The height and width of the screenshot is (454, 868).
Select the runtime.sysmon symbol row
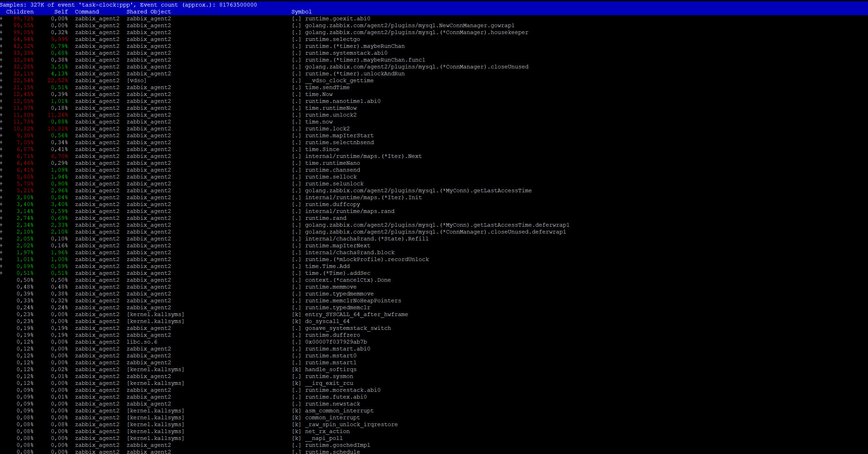pyautogui.click(x=329, y=376)
